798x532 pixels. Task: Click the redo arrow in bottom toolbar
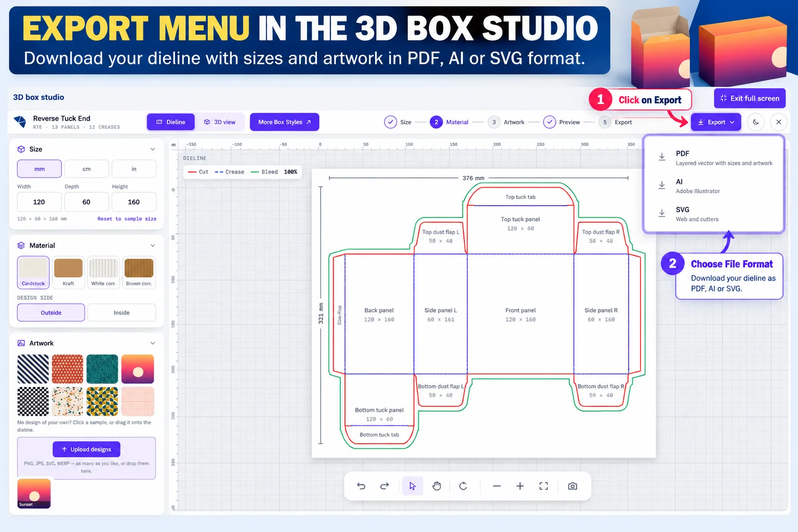384,486
